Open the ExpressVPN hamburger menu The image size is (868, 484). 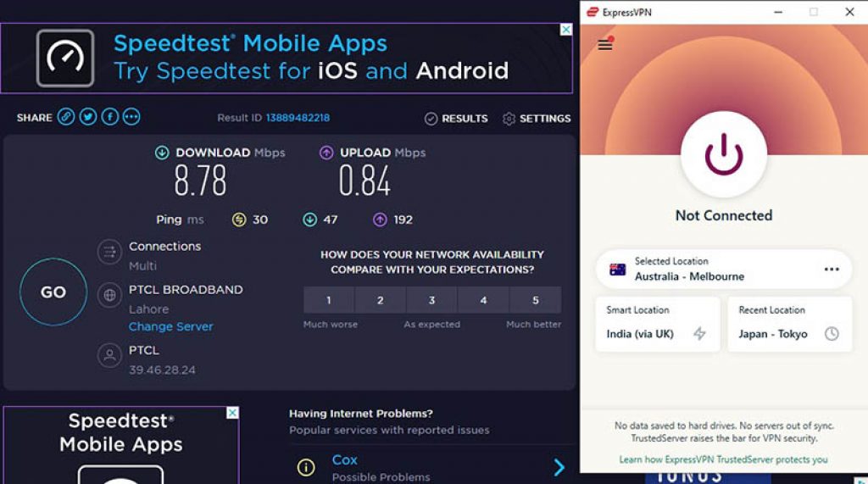click(605, 44)
